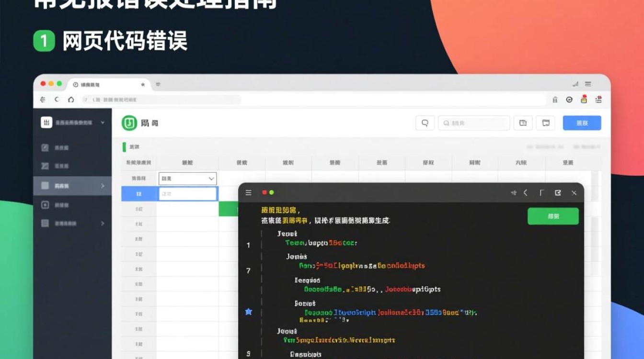Toggle the bookmark star on the browser tab
The image size is (644, 359).
point(142,84)
